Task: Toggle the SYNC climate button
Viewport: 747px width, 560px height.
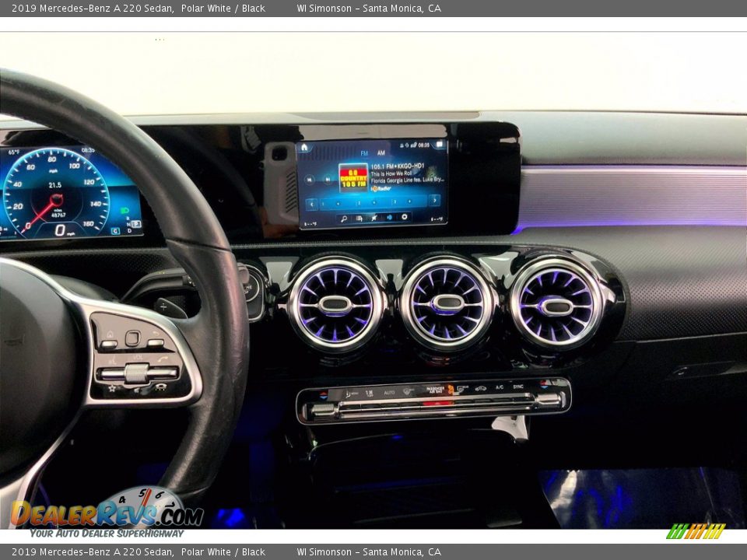Action: pos(518,387)
